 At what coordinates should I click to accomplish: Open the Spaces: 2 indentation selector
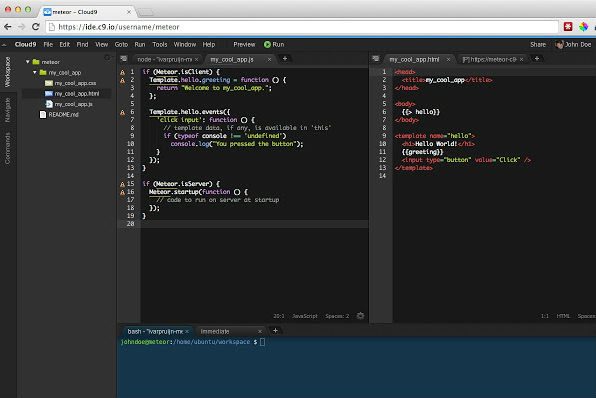pos(337,316)
